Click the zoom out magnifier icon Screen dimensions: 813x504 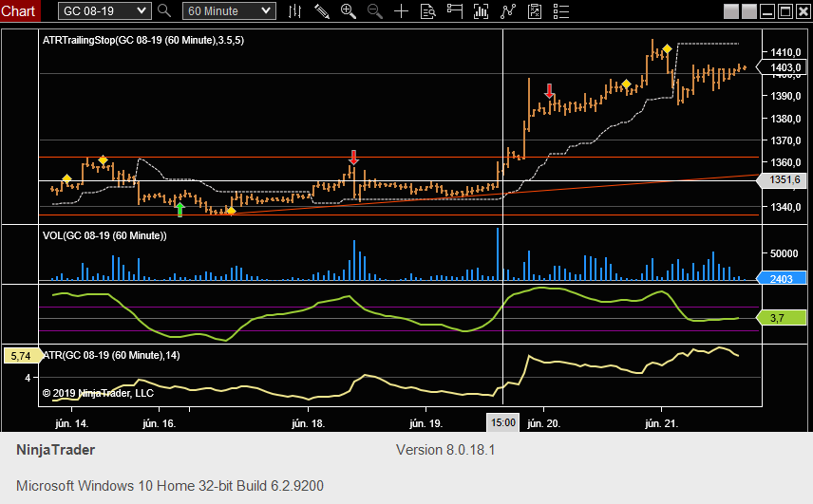pos(375,11)
